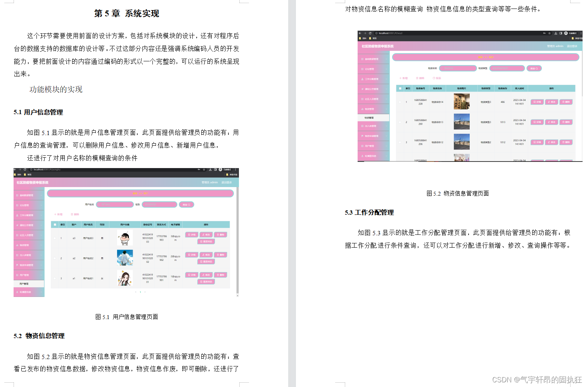Click 重置密码 button for user a3
Viewport: 588px width, 387px height.
click(x=206, y=241)
